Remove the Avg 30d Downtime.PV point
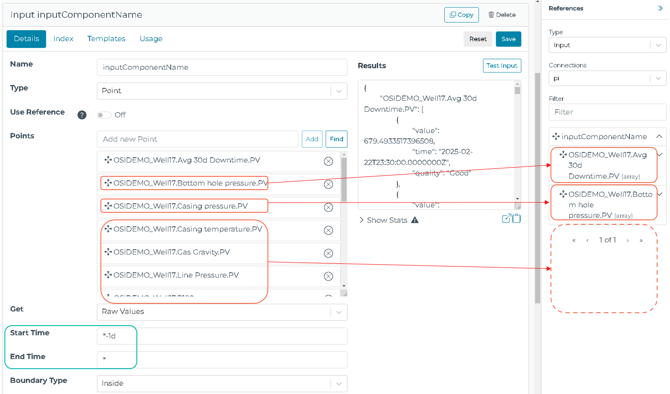 pos(328,161)
